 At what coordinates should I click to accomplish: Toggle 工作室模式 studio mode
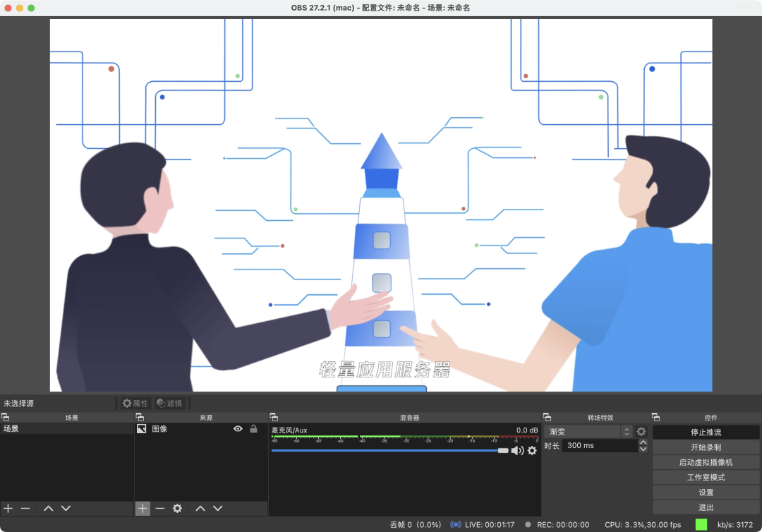[706, 478]
